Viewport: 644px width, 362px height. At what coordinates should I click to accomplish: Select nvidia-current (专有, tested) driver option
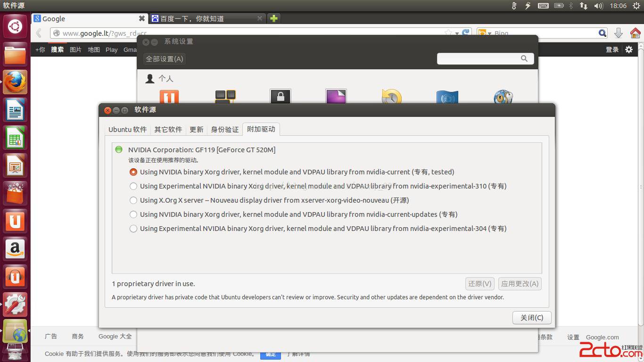point(133,172)
